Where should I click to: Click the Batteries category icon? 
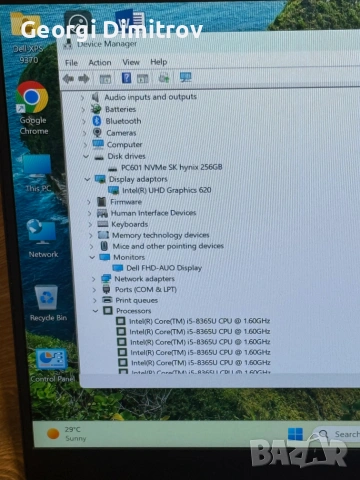(96, 109)
